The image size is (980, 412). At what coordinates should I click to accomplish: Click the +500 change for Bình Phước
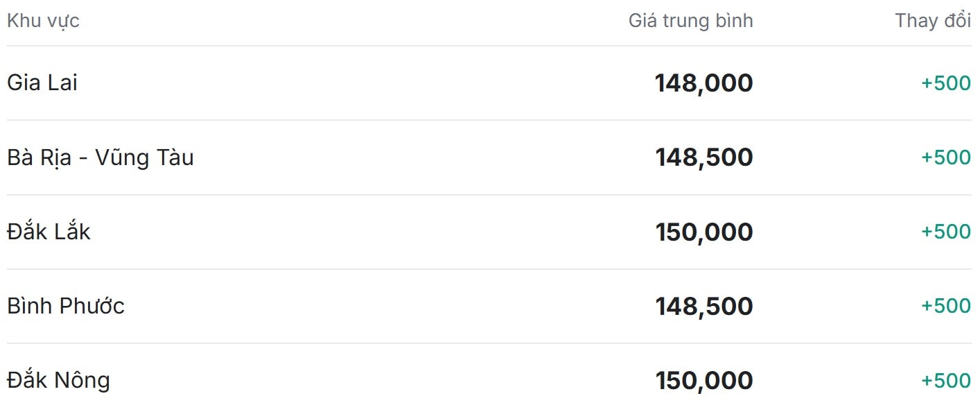tap(945, 306)
